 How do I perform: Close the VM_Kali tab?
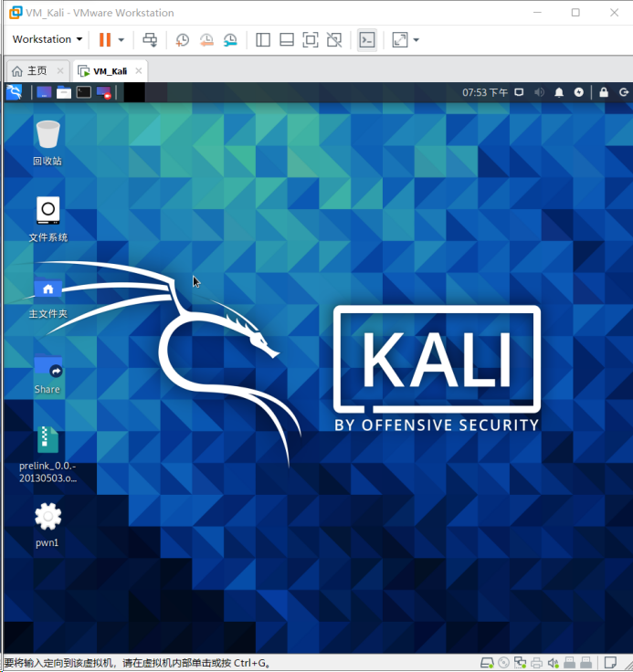pos(139,70)
